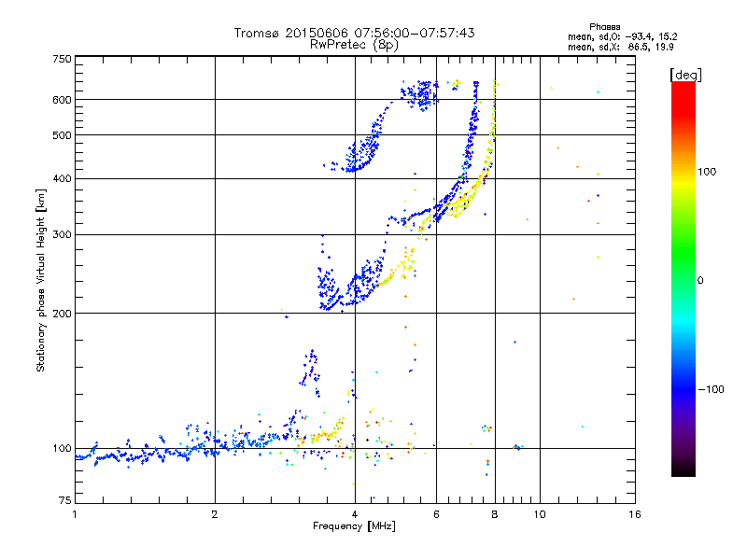Click the x-axis tick label '6'

point(436,514)
